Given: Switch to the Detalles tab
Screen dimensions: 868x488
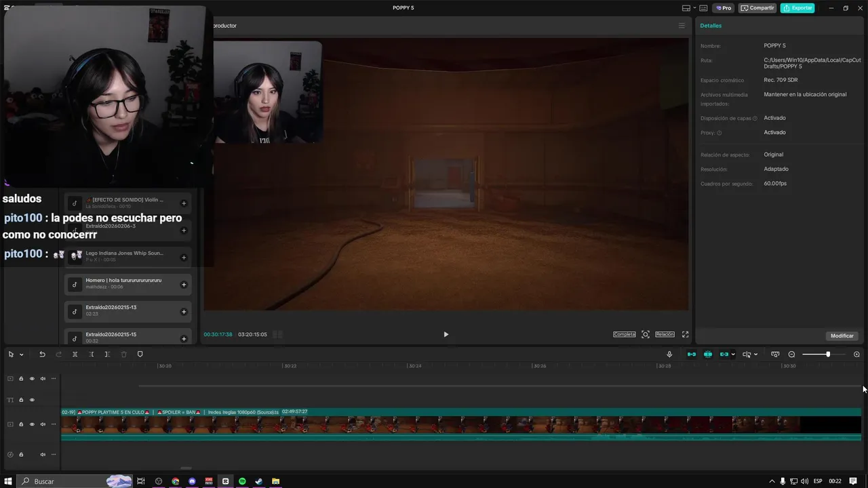Looking at the screenshot, I should [x=711, y=26].
